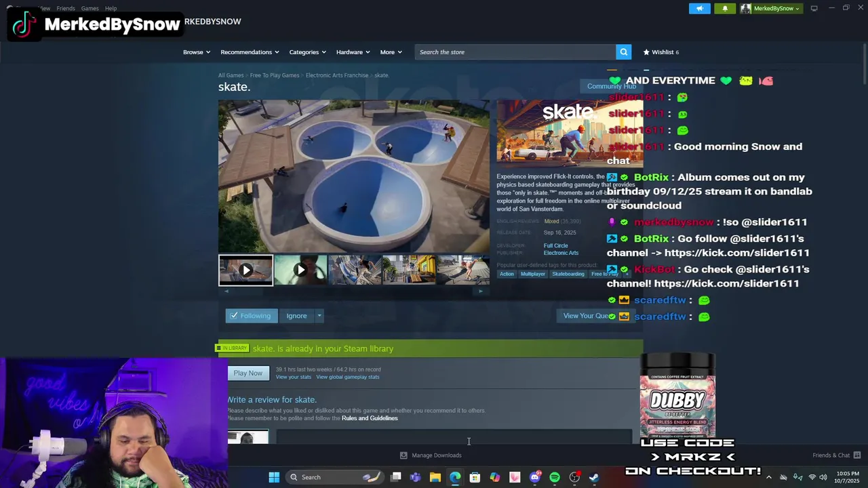Open the Friends & Chat icon
This screenshot has height=488, width=868.
(x=857, y=455)
